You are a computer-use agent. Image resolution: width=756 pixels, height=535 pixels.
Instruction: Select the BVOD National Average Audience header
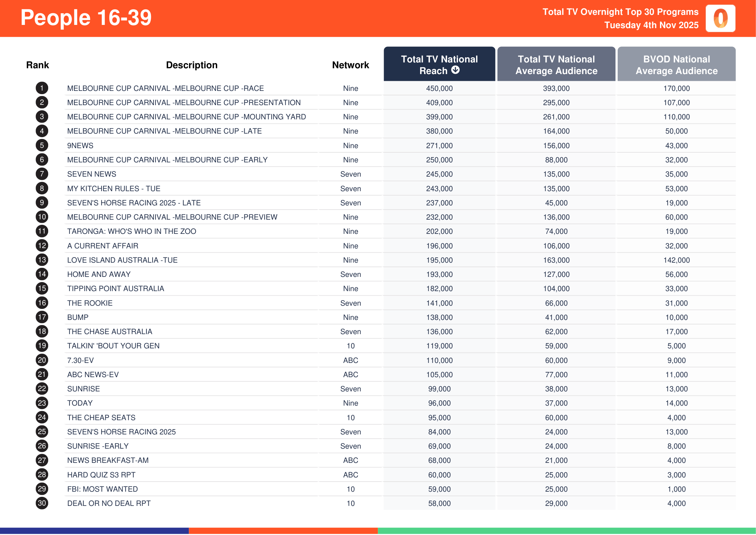pyautogui.click(x=676, y=65)
